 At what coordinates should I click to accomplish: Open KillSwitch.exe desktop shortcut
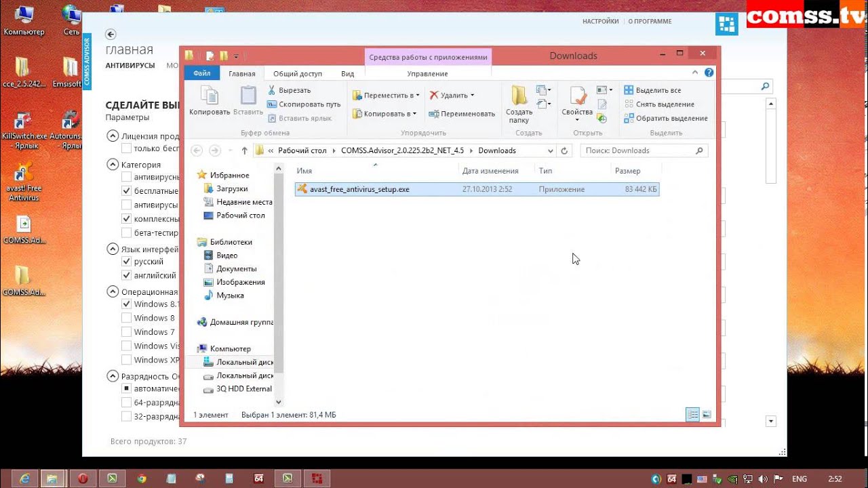pyautogui.click(x=24, y=131)
